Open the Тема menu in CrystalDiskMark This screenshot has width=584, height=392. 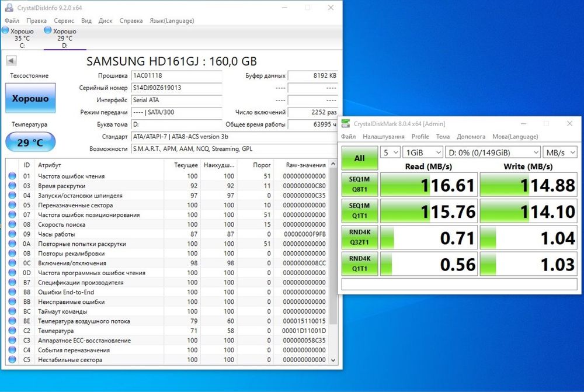[x=443, y=136]
